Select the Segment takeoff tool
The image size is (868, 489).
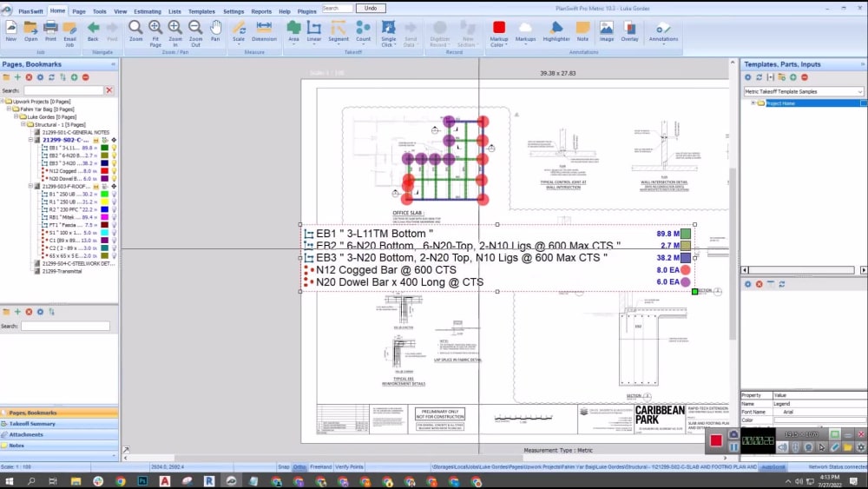click(339, 31)
